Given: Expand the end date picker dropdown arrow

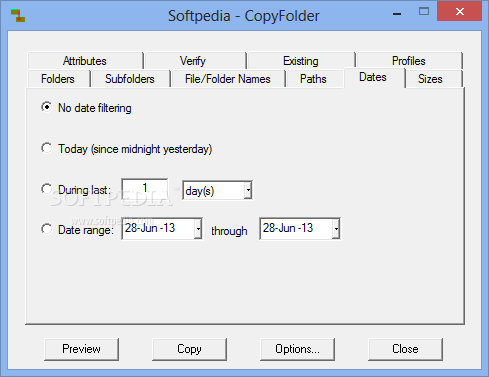Looking at the screenshot, I should [x=336, y=229].
